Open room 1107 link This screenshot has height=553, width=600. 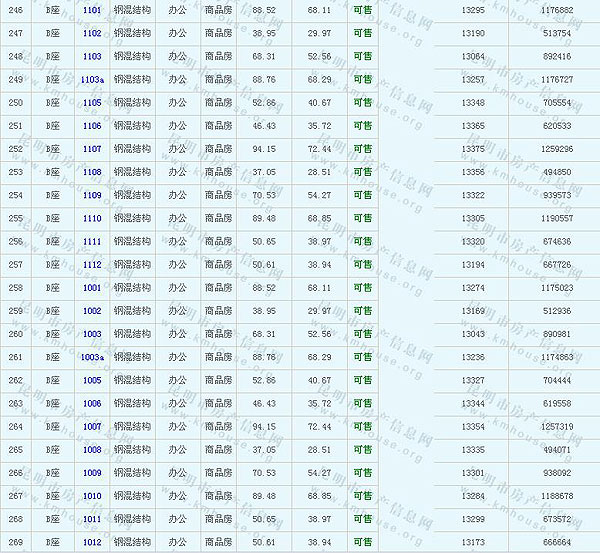click(x=92, y=149)
